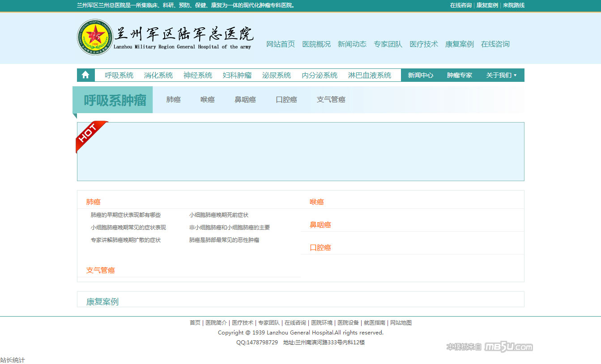Click the hospital emblem logo
This screenshot has width=601, height=364.
click(95, 37)
